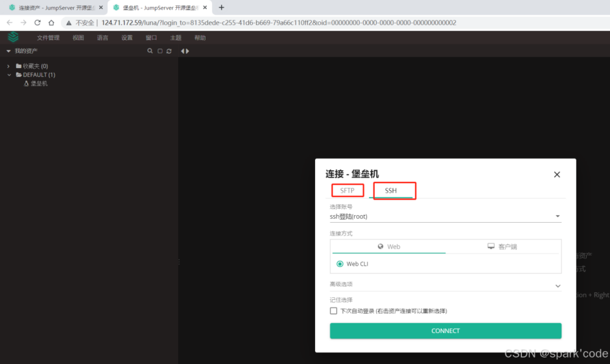Image resolution: width=610 pixels, height=364 pixels.
Task: Search assets with the magnifier icon
Action: [x=150, y=51]
